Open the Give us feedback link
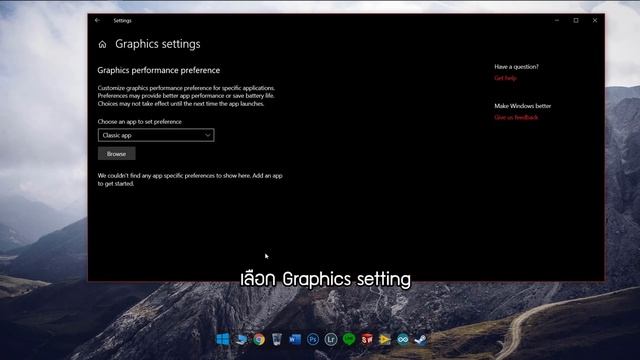640x360 pixels. 516,117
